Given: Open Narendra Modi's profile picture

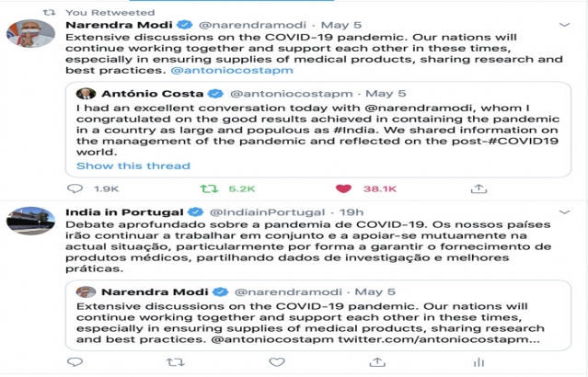Looking at the screenshot, I should tap(30, 34).
